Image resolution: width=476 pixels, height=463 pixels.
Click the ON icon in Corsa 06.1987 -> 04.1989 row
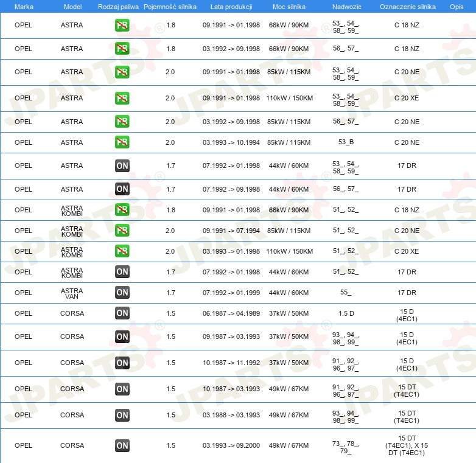coord(122,313)
